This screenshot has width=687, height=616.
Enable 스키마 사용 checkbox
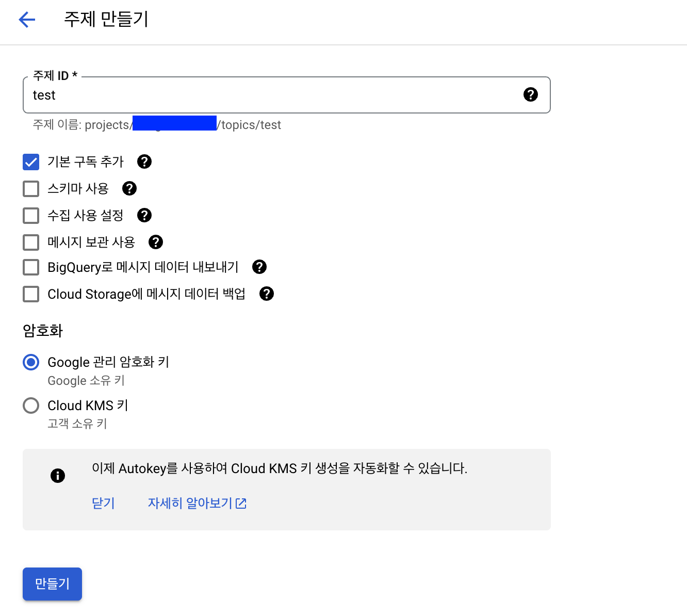(31, 189)
